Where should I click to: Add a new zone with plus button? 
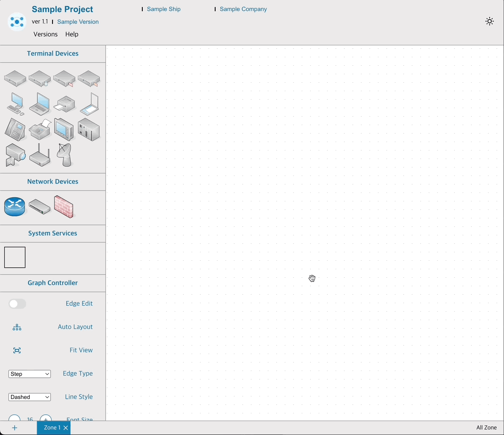click(x=14, y=428)
